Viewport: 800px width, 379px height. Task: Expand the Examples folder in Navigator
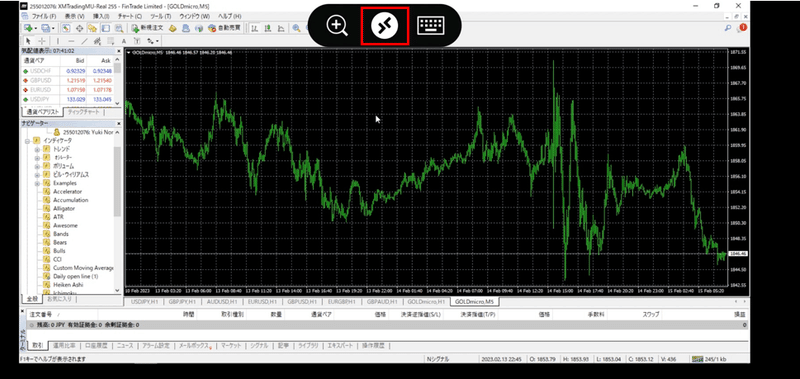pyautogui.click(x=37, y=183)
